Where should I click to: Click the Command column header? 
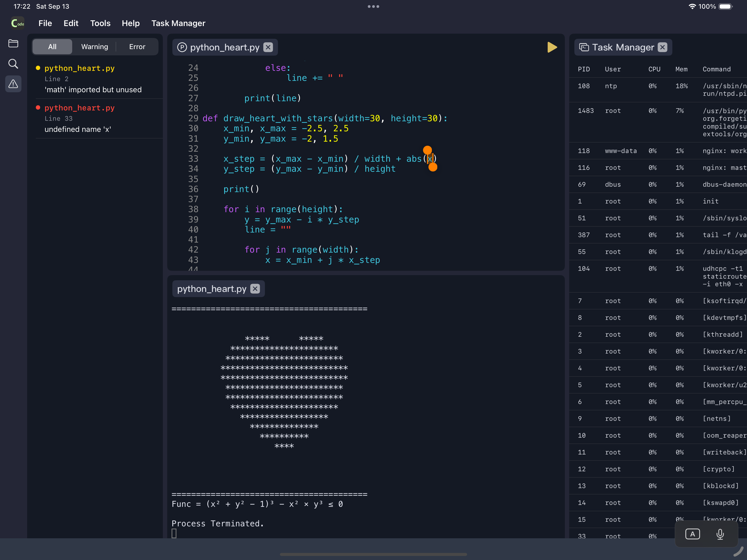717,69
